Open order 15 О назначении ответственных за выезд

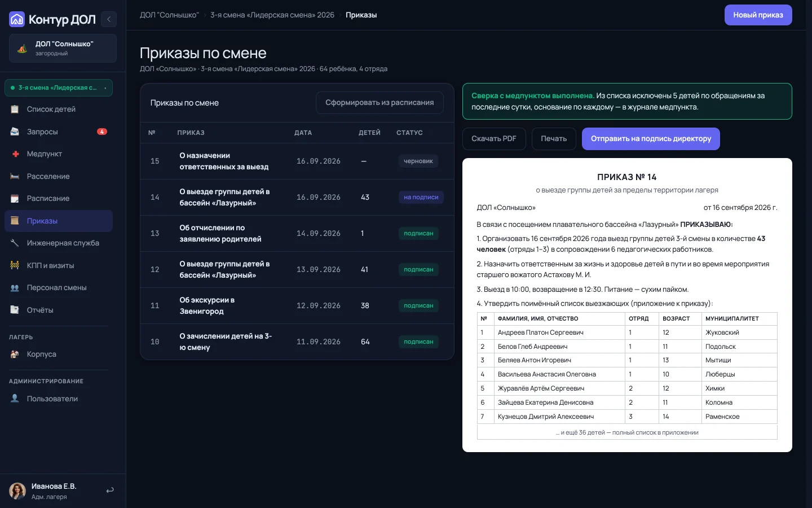297,161
